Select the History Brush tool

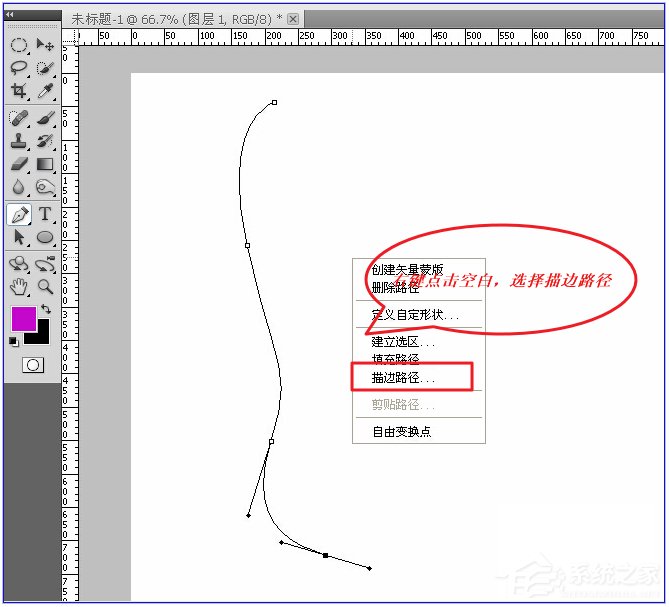coord(45,141)
